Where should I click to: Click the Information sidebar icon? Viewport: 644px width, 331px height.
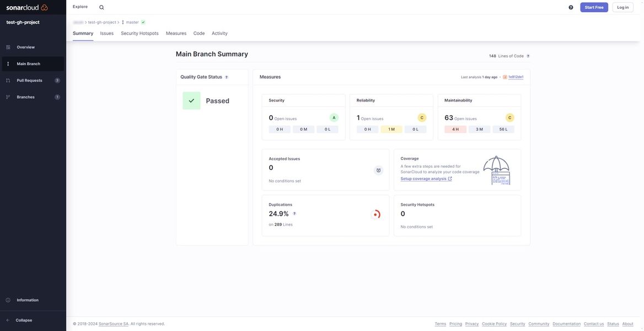[x=8, y=300]
